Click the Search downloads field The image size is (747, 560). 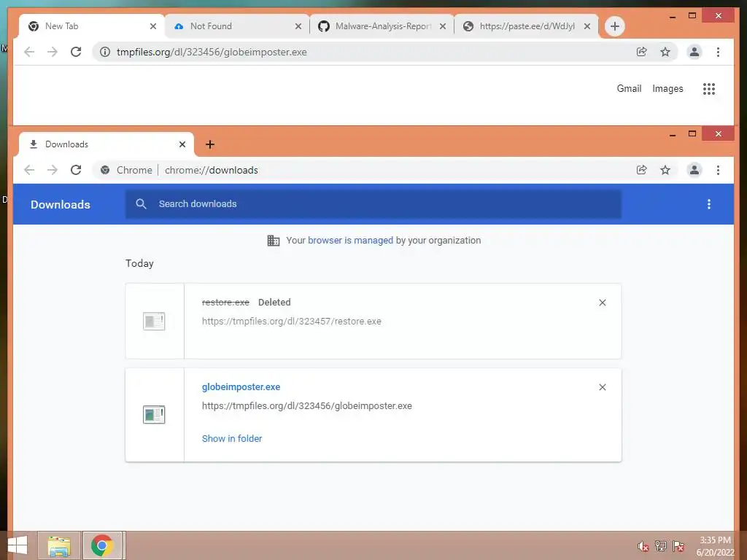tap(373, 204)
